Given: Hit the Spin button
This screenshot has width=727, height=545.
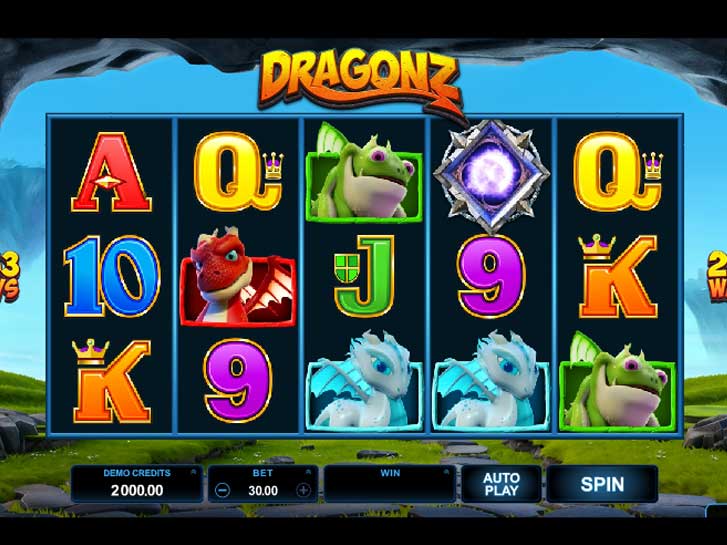Looking at the screenshot, I should tap(602, 484).
